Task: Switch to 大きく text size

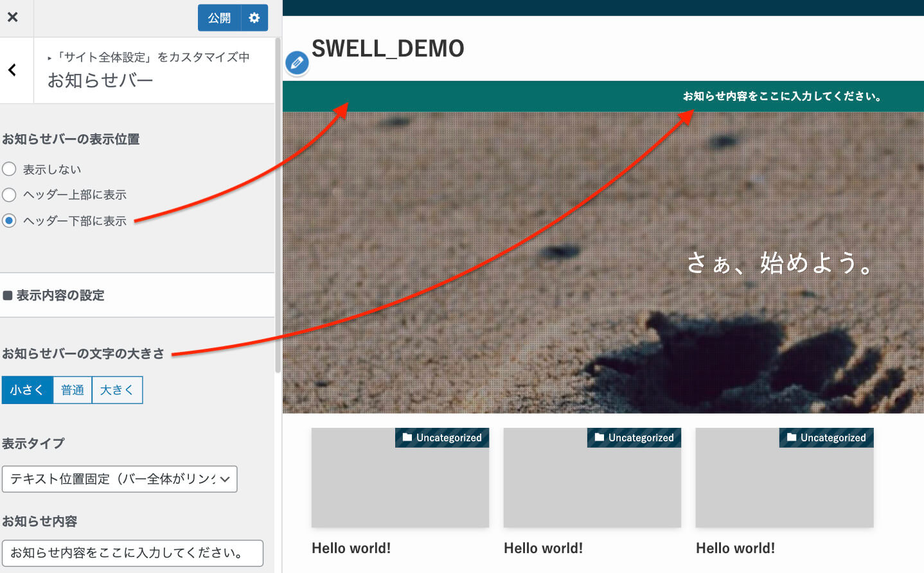Action: (116, 389)
